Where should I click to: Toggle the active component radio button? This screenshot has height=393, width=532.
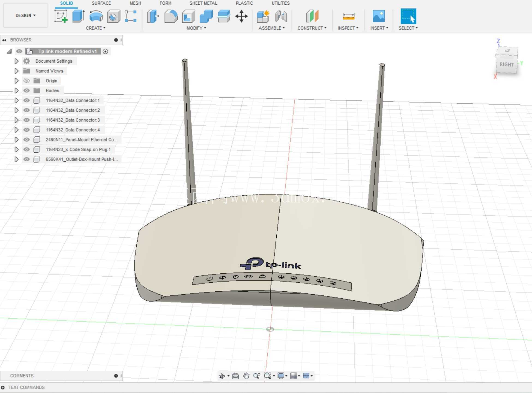106,51
